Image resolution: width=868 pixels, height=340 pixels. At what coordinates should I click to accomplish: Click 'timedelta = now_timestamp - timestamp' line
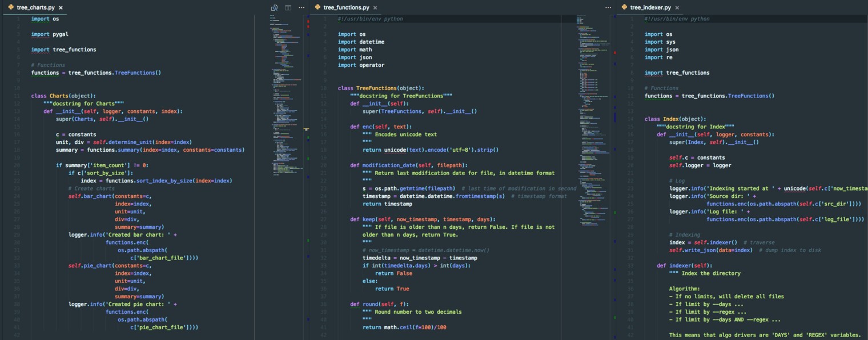tap(420, 258)
